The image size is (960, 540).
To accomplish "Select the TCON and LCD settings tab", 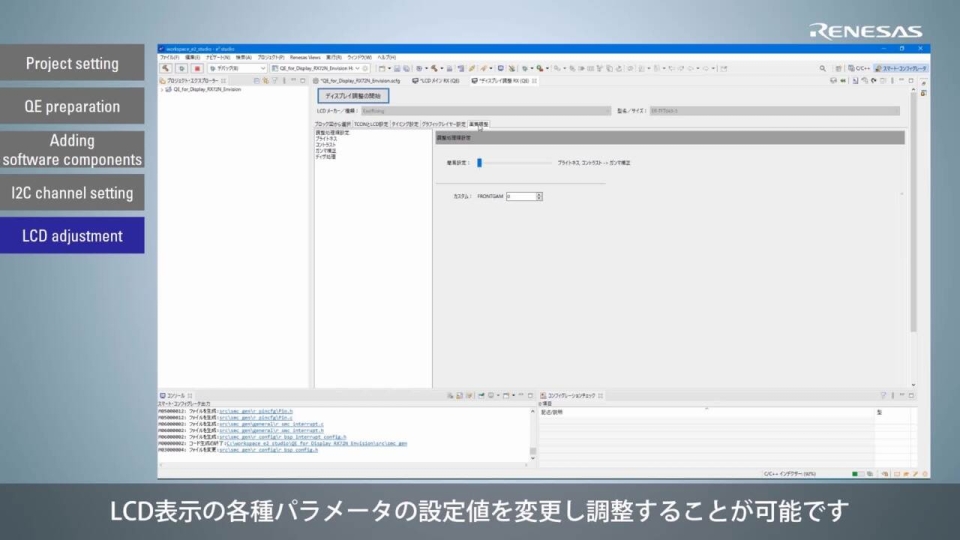I will pyautogui.click(x=371, y=124).
